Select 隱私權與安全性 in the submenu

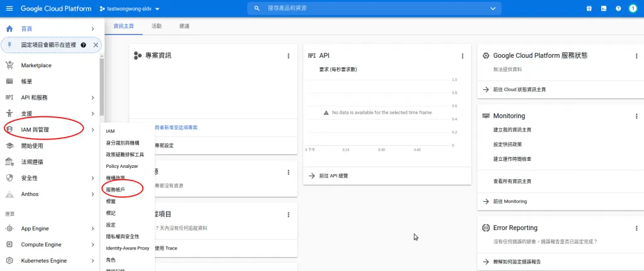coord(123,236)
